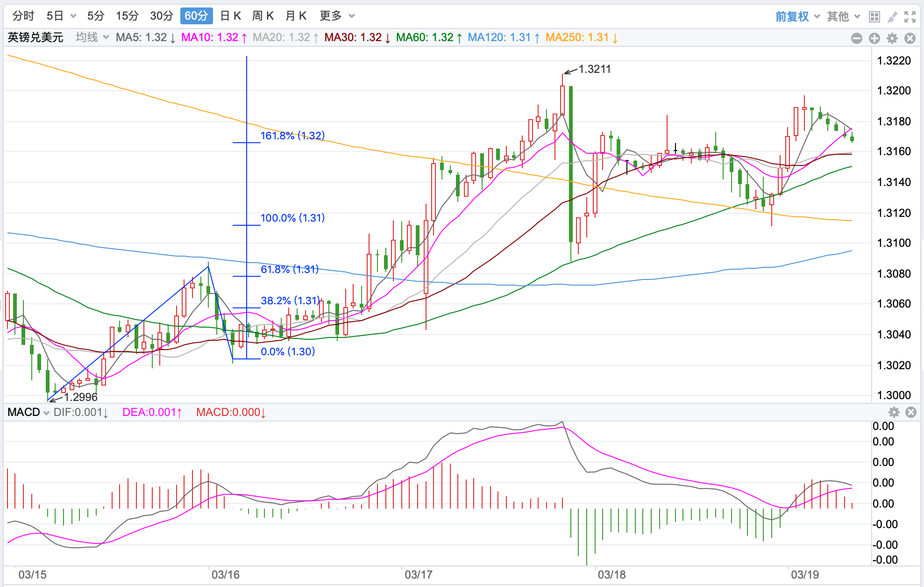This screenshot has height=587, width=924.
Task: Open the 其他 dropdown menu
Action: 843,17
